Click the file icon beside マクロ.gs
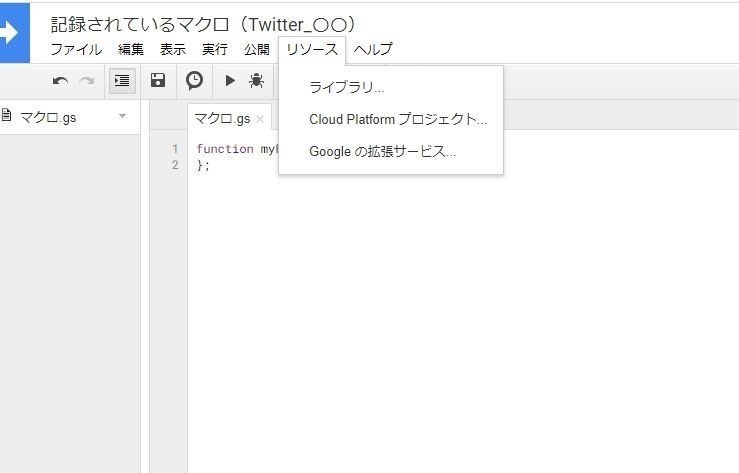The height and width of the screenshot is (473, 739). pyautogui.click(x=6, y=114)
